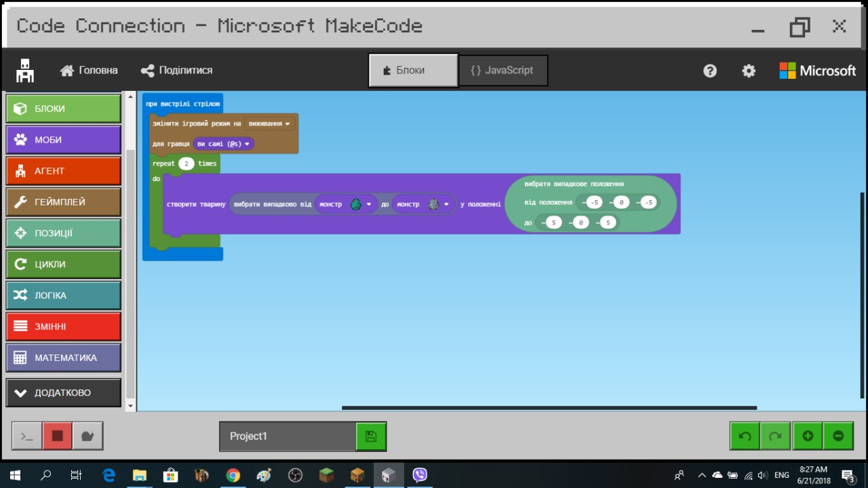Show hidden system tray icons
Viewport: 868px width, 488px height.
coord(701,475)
